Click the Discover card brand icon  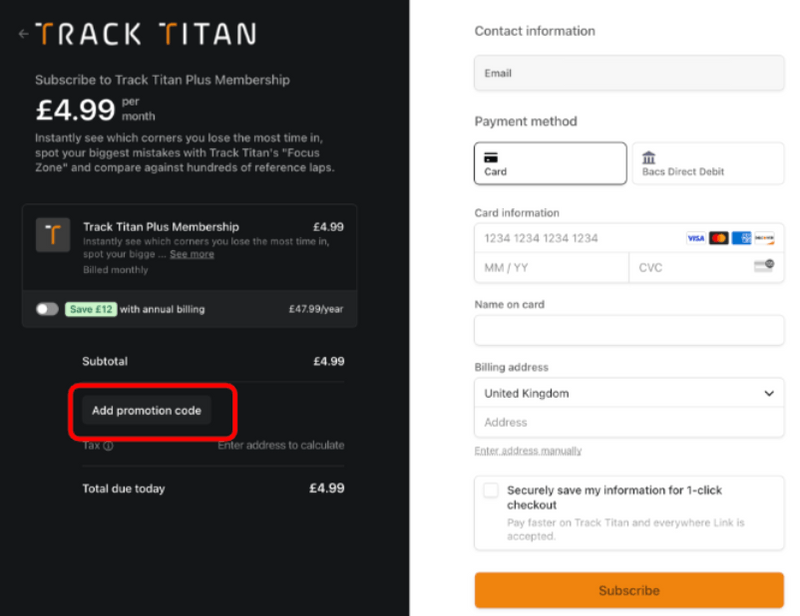click(x=765, y=237)
